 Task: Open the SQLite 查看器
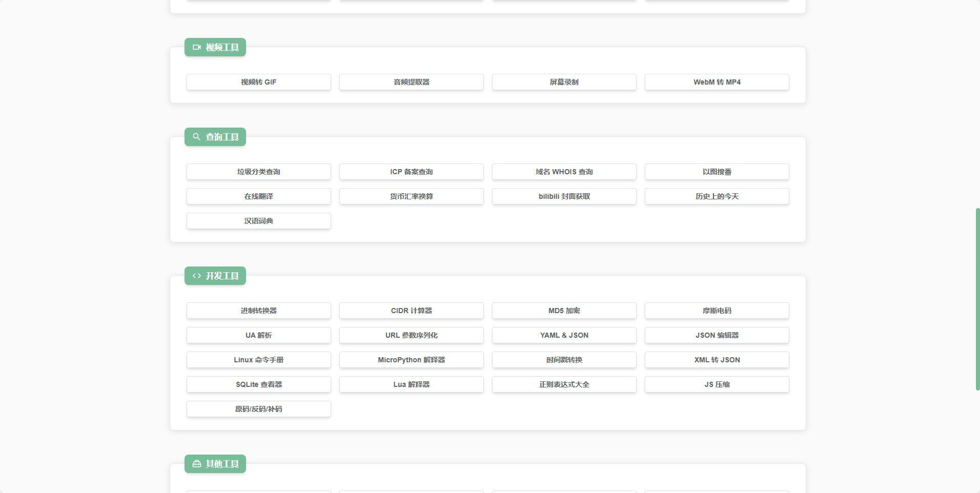pos(258,384)
